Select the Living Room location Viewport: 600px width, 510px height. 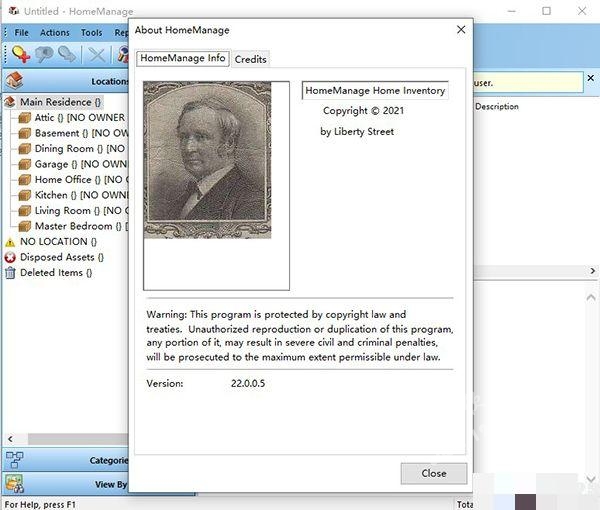point(82,210)
